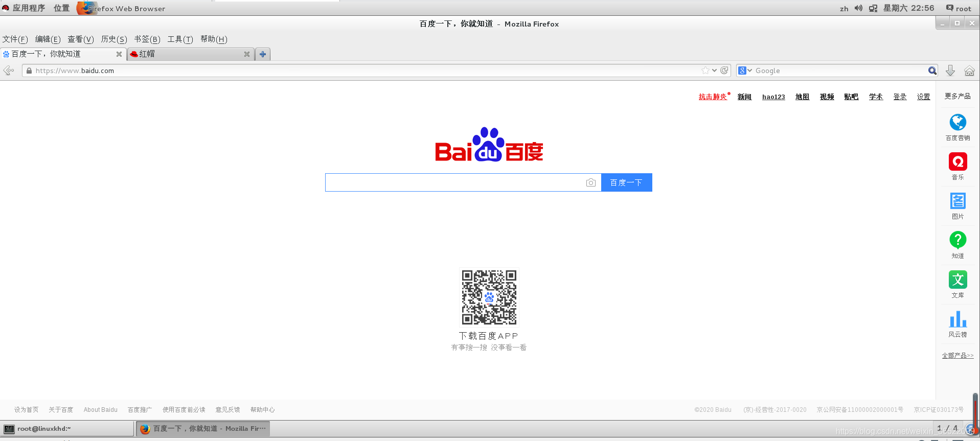The height and width of the screenshot is (441, 980).
Task: Click the Baidu logo
Action: click(x=489, y=145)
